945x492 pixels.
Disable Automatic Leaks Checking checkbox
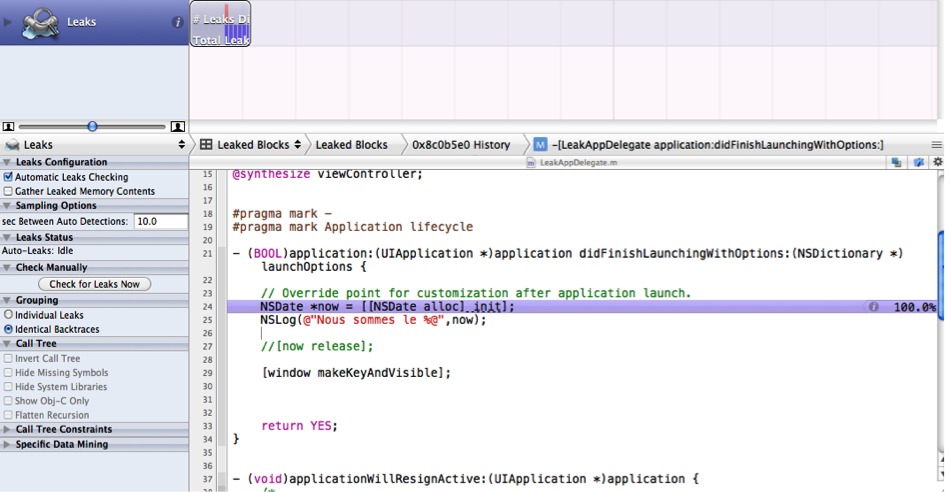click(8, 177)
